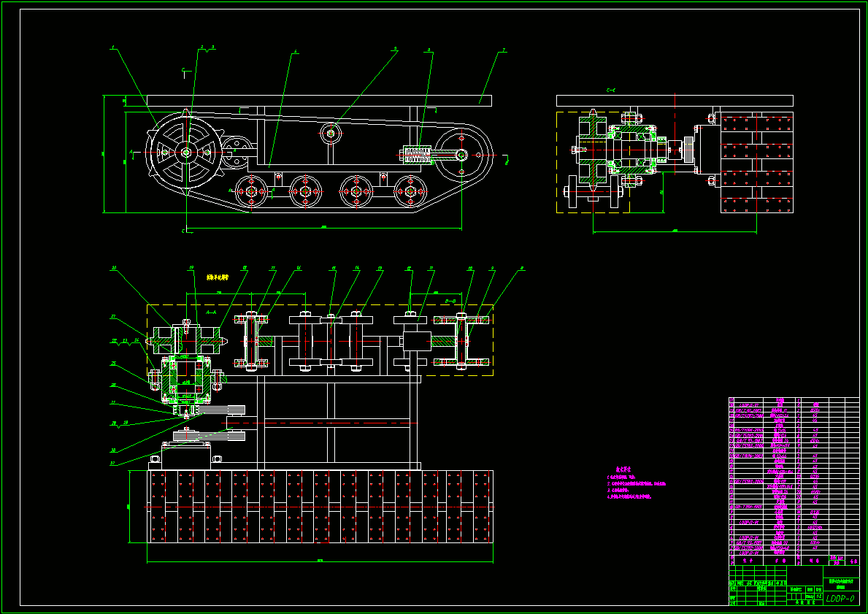Click part balloon number 7 in side view

tap(503, 50)
